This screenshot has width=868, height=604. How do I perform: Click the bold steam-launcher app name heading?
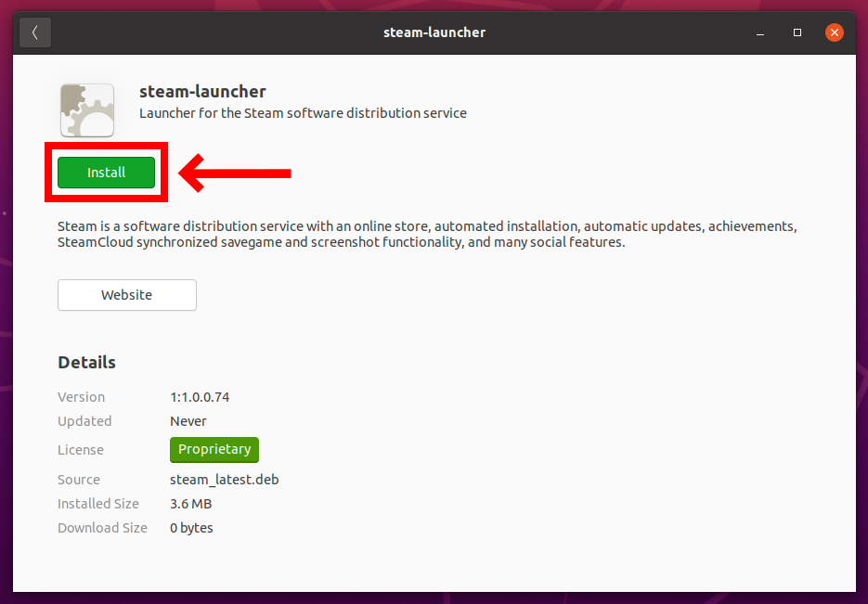point(202,91)
